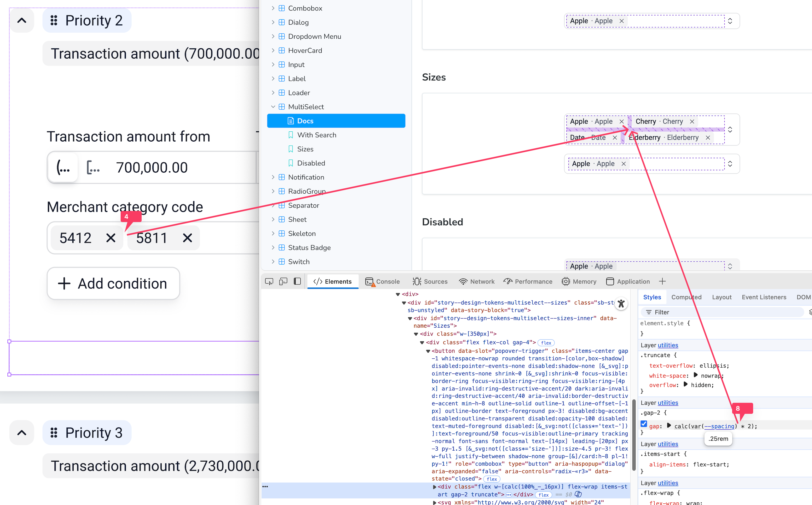Remove the 5811 merchant code chip
812x505 pixels.
[187, 238]
